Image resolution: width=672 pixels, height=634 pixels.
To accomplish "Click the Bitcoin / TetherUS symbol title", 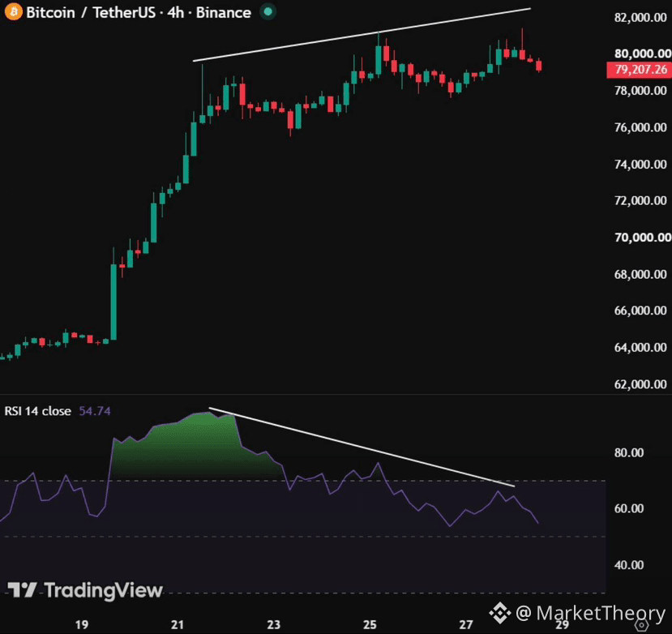I will 91,12.
